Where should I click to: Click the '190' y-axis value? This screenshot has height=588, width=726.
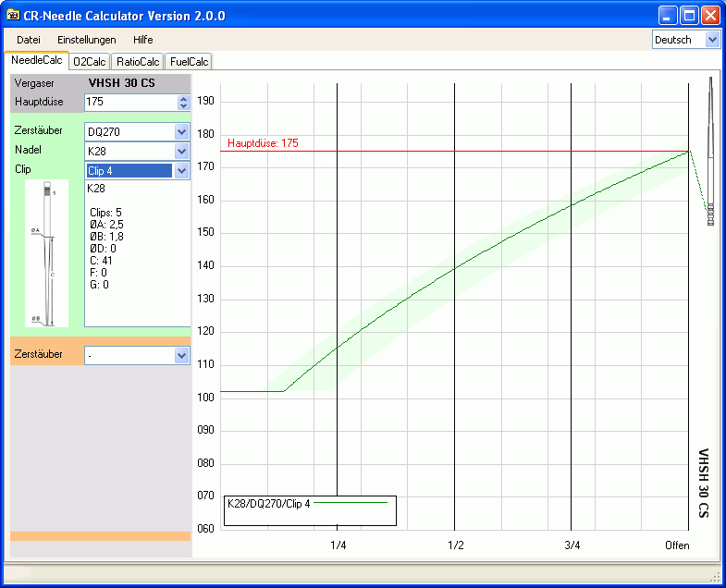[x=205, y=101]
